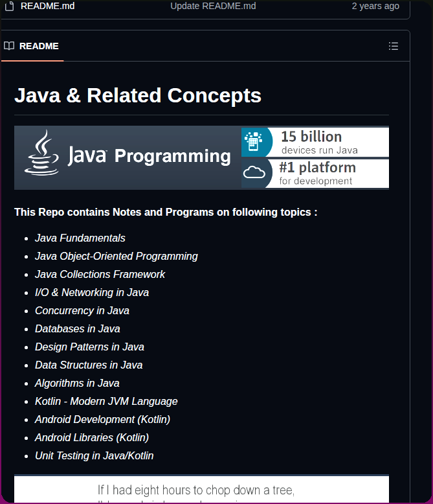This screenshot has height=504, width=433.
Task: Click the '2 years ago' timestamp
Action: pyautogui.click(x=375, y=6)
